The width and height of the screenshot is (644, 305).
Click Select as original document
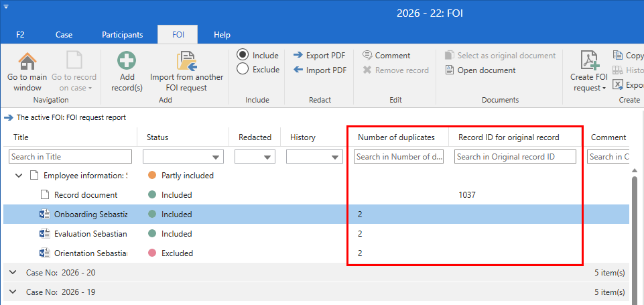click(500, 56)
